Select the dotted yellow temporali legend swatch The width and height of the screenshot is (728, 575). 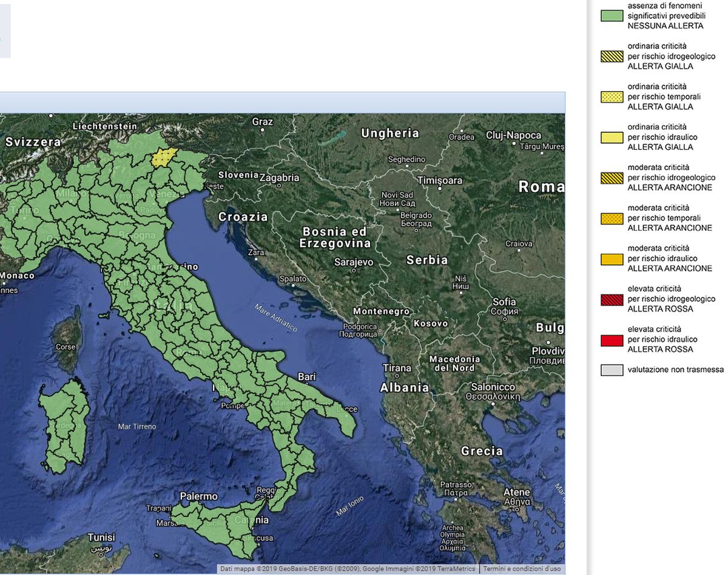[612, 97]
